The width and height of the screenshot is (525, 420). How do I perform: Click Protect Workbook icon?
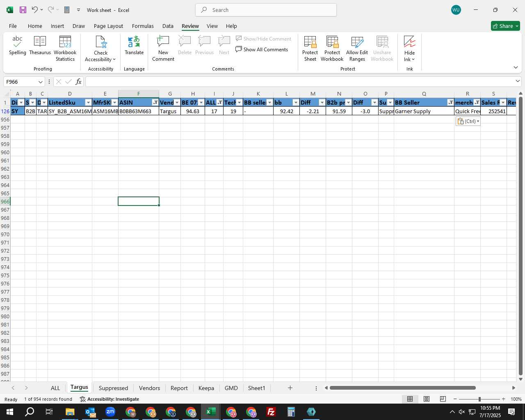point(332,48)
